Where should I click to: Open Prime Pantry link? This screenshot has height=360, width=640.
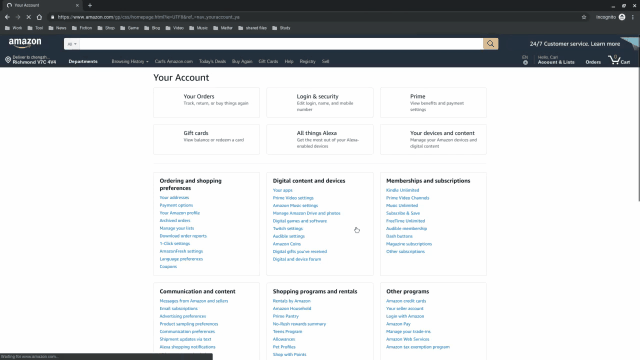point(286,316)
